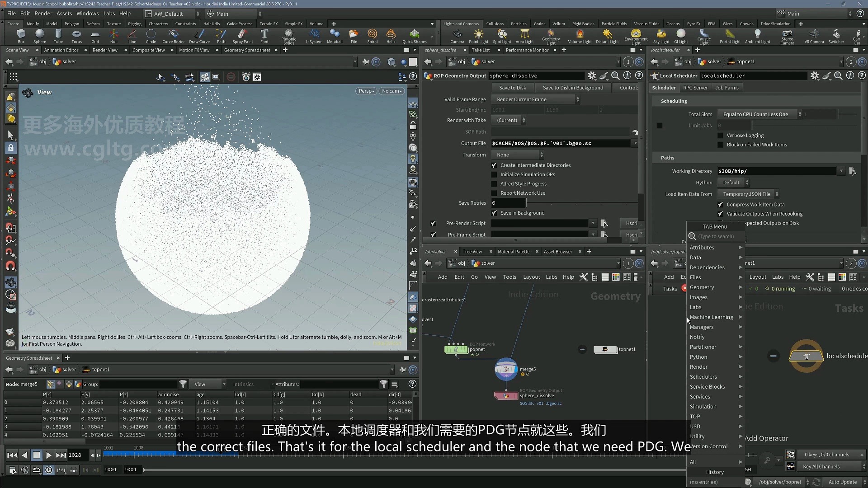
Task: Open the Render menu in menu bar
Action: coord(43,14)
